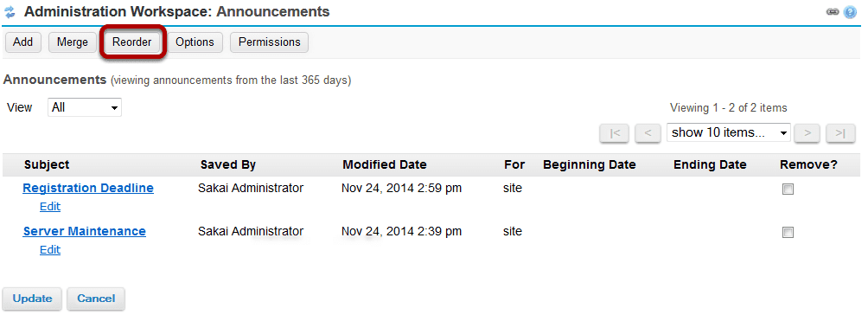This screenshot has height=315, width=868.
Task: Open the Options toolbar item
Action: (195, 42)
